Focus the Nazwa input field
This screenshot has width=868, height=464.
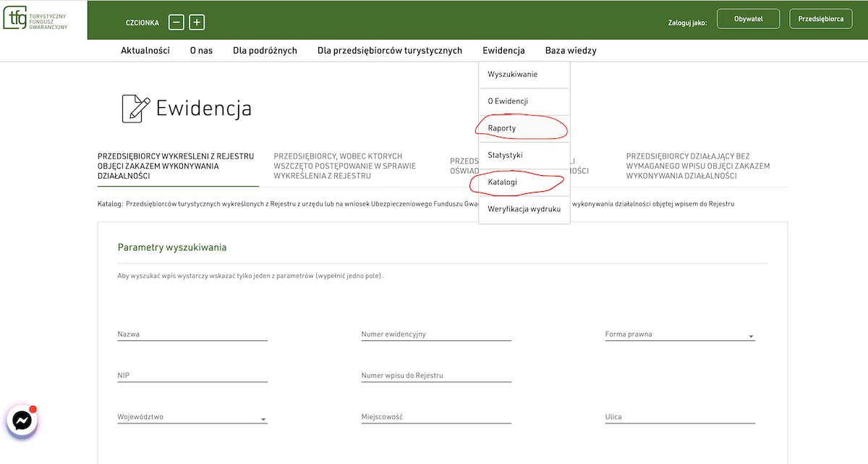[x=192, y=334]
